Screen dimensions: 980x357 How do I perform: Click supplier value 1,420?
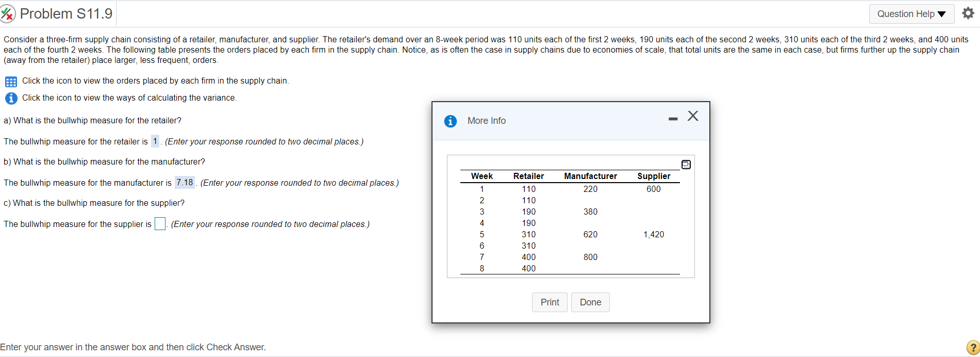click(x=654, y=234)
